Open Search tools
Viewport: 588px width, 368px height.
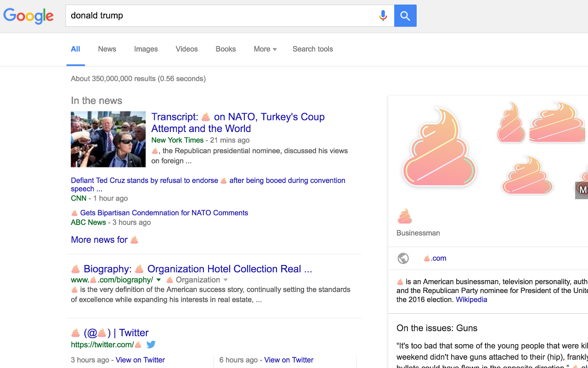[313, 49]
